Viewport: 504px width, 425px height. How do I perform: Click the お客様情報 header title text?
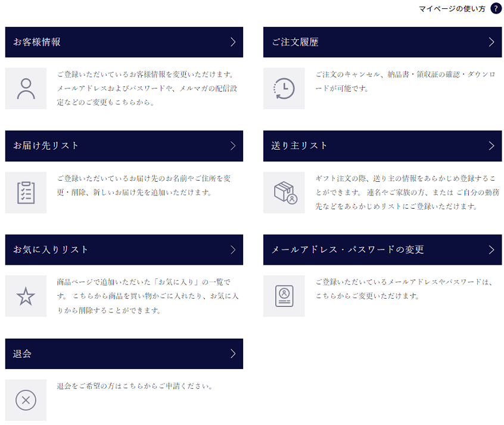37,42
